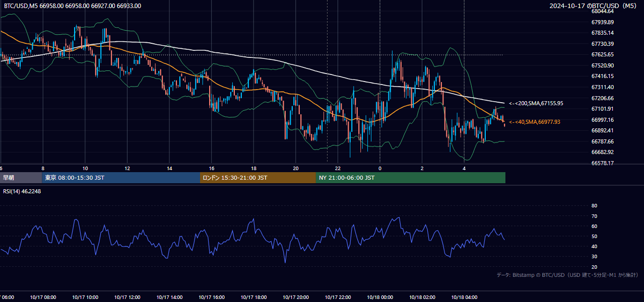Click the 10/18 04:00 time axis label

464,297
